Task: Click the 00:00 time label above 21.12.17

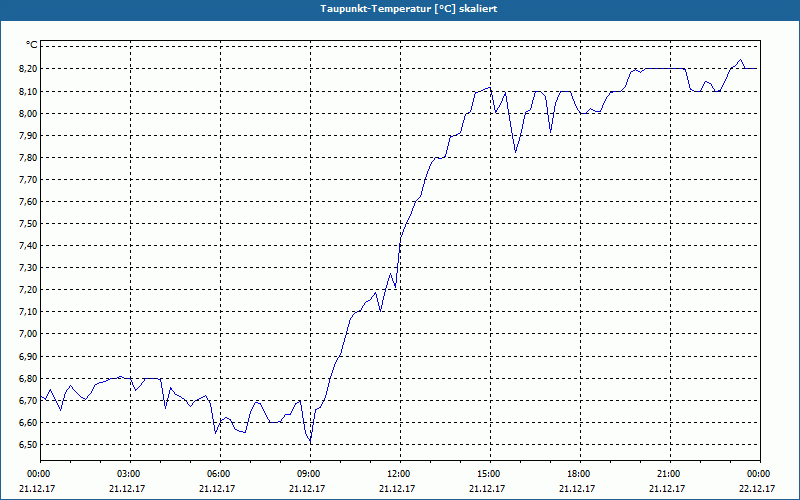Action: coord(37,474)
